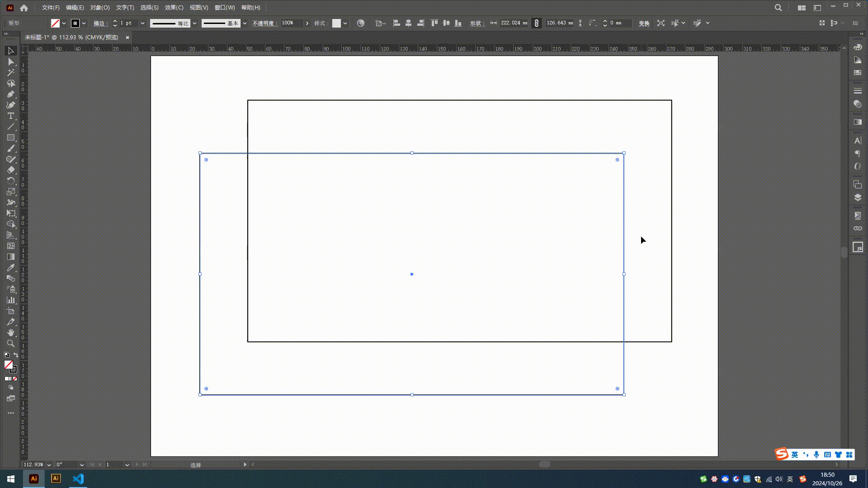
Task: Click the fill box in the toolbox
Action: click(x=8, y=365)
